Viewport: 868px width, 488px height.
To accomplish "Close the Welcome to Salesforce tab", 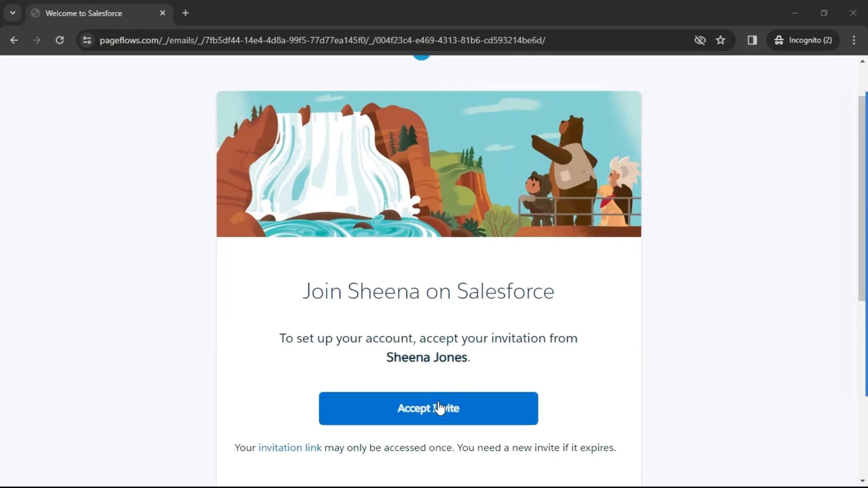I will 163,13.
